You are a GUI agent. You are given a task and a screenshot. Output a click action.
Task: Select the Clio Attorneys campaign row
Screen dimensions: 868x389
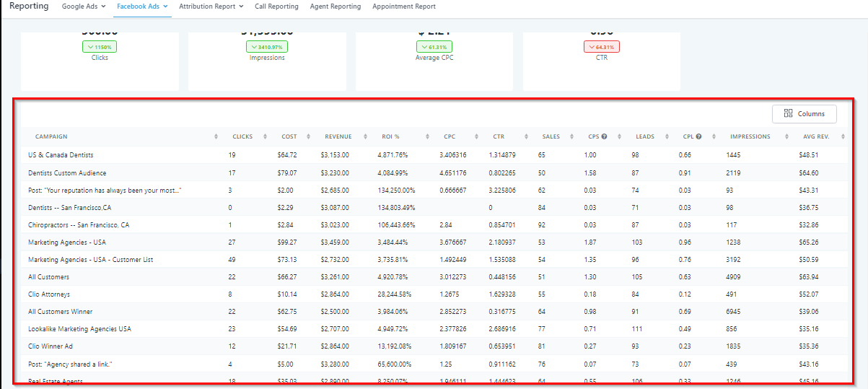(x=49, y=294)
